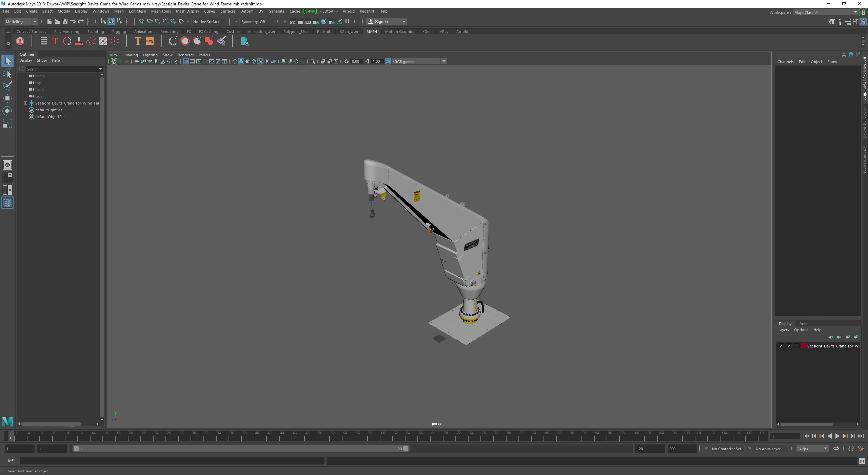Toggle layer playback P box
Screen dimensions: 868x475
coord(789,346)
